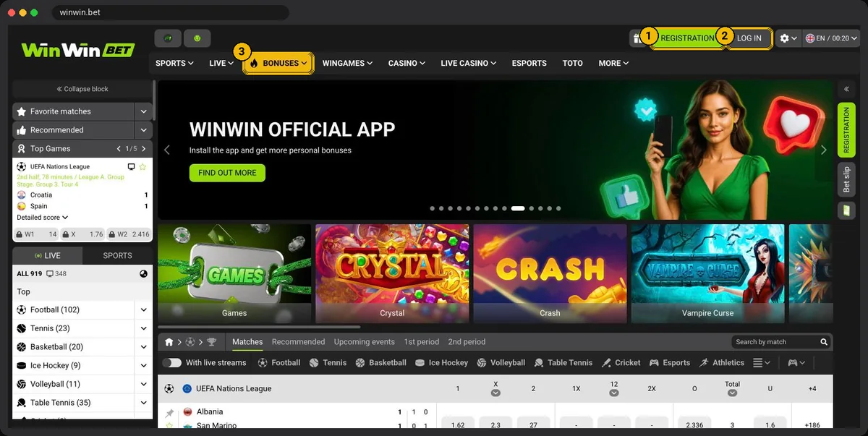The width and height of the screenshot is (868, 436).
Task: Collapse the left sidebar block
Action: tap(82, 89)
